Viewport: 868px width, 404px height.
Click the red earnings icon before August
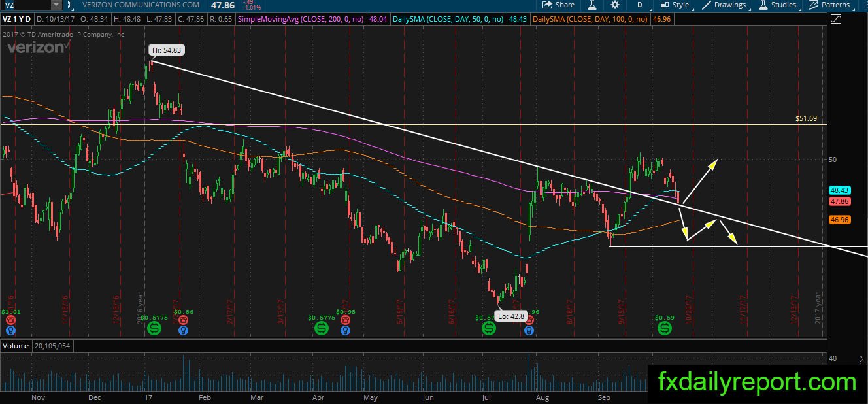coord(528,321)
